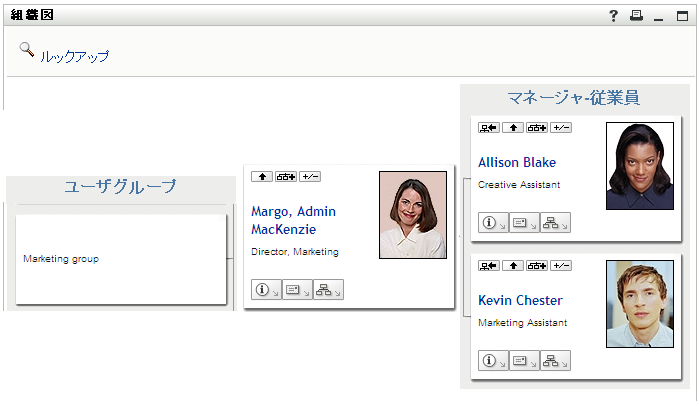699x406 pixels.
Task: Open the ルックアップ lookup link
Action: [x=74, y=57]
